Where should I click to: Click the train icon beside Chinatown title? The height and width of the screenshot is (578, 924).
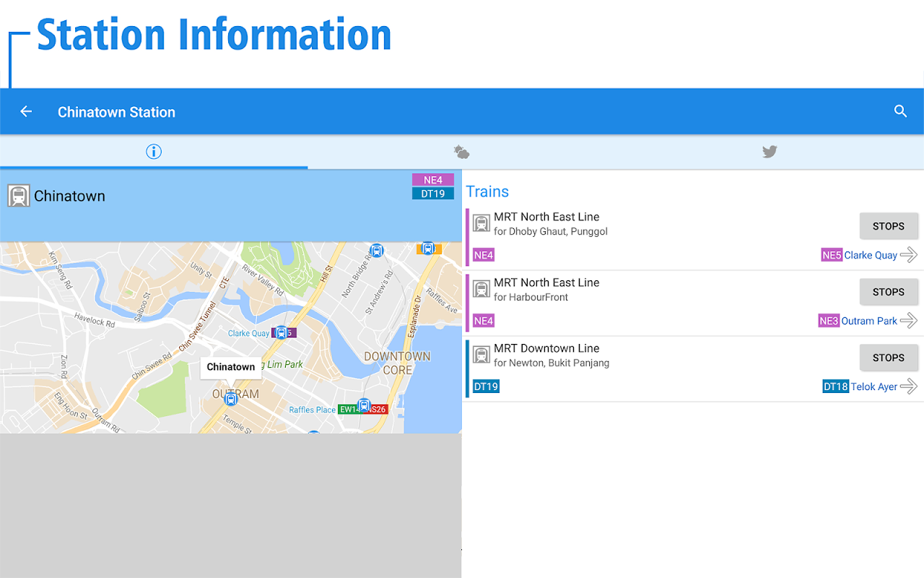point(19,196)
